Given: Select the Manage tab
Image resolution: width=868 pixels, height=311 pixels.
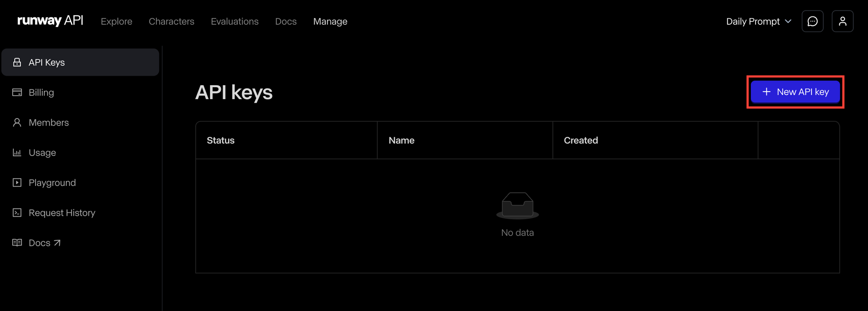Looking at the screenshot, I should pos(330,21).
